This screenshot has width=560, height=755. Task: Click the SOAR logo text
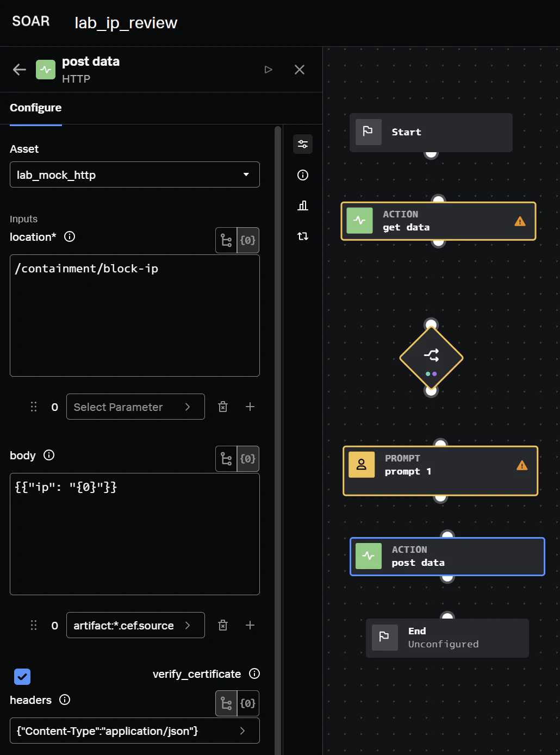tap(31, 21)
